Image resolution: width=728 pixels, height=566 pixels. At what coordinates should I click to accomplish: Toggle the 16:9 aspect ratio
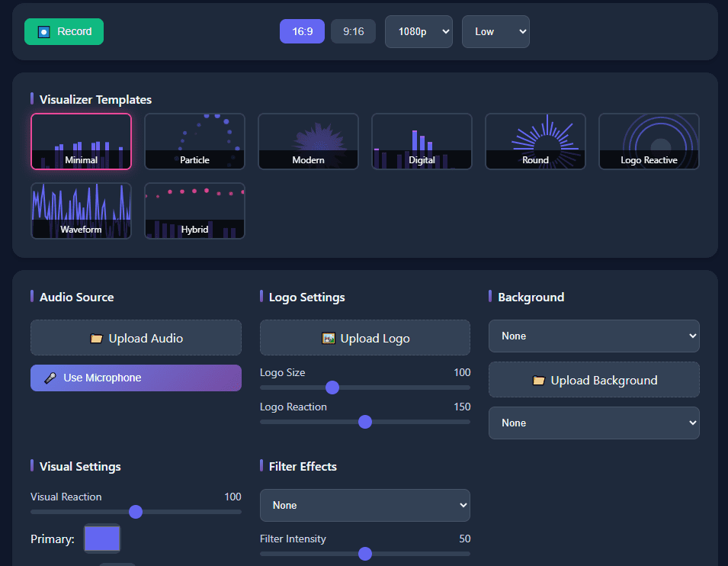pyautogui.click(x=302, y=31)
